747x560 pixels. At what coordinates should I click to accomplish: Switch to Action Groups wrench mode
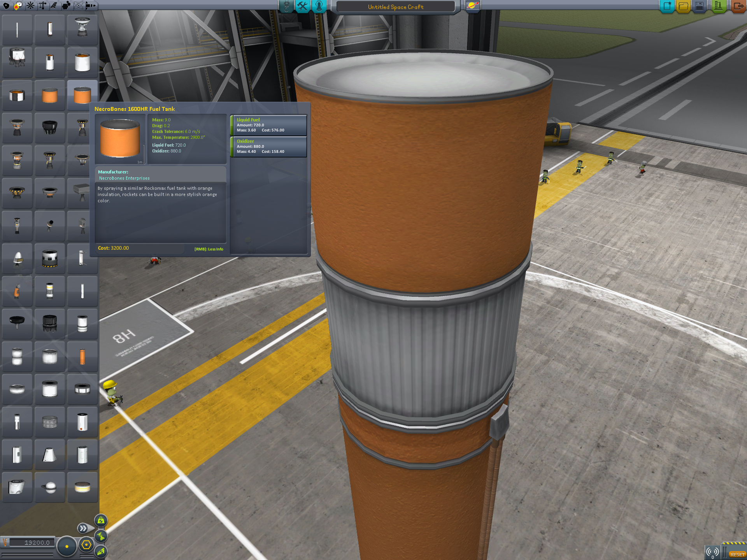[302, 6]
